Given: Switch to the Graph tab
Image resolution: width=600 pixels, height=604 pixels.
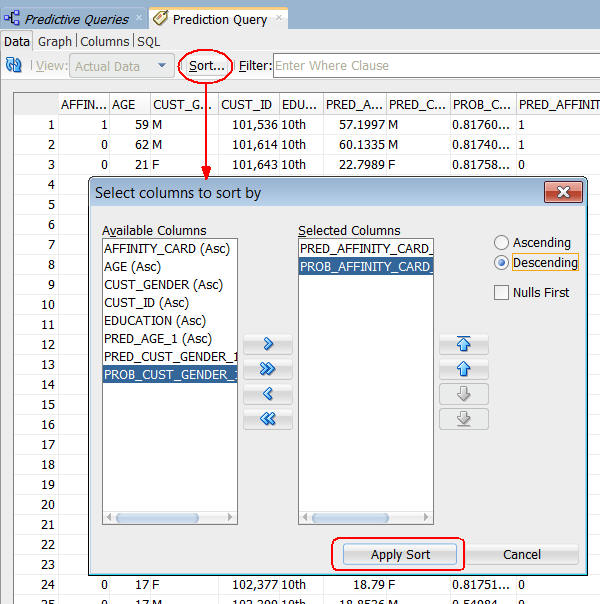Looking at the screenshot, I should tap(55, 41).
